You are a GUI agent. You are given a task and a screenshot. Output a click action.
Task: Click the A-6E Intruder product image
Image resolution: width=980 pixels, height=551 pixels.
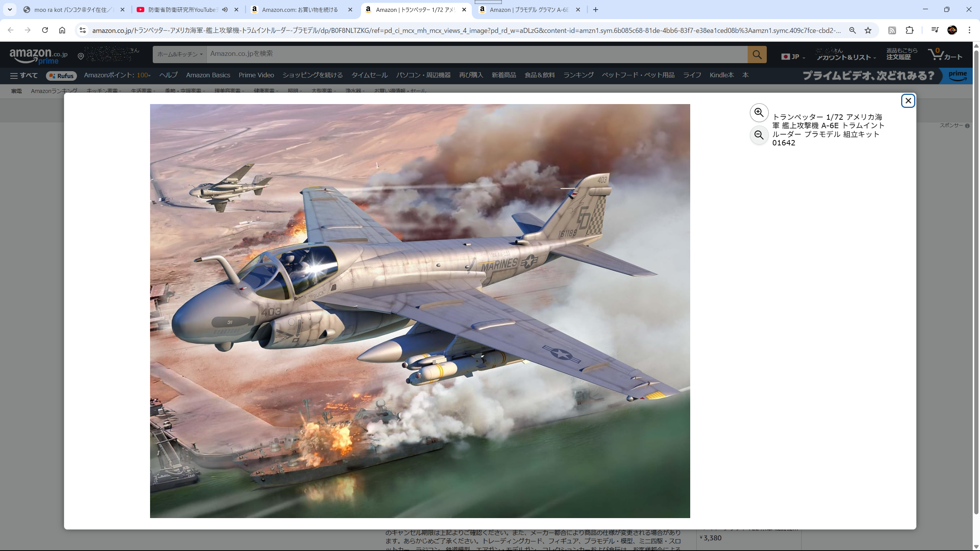click(x=420, y=311)
